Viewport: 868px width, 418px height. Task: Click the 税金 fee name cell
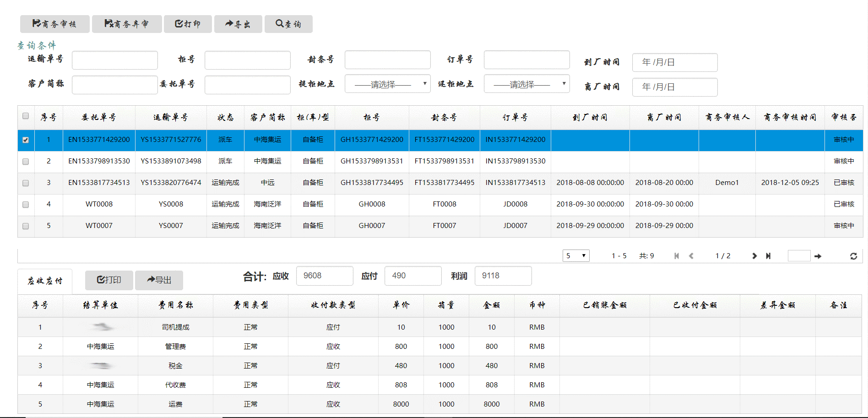(x=175, y=366)
